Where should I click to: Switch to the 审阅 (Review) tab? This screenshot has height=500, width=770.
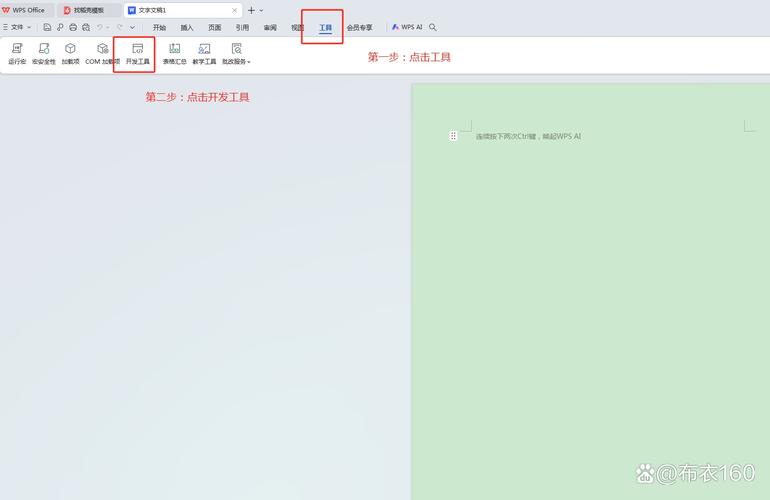[x=270, y=28]
